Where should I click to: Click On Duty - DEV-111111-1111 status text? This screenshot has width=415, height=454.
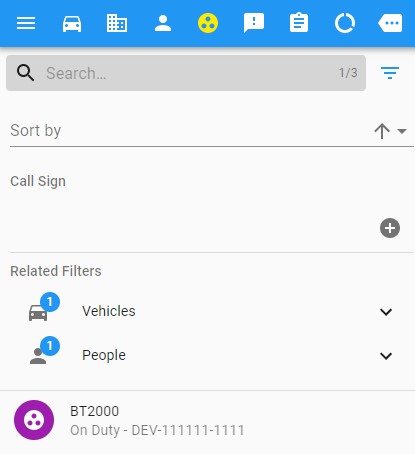(x=157, y=430)
